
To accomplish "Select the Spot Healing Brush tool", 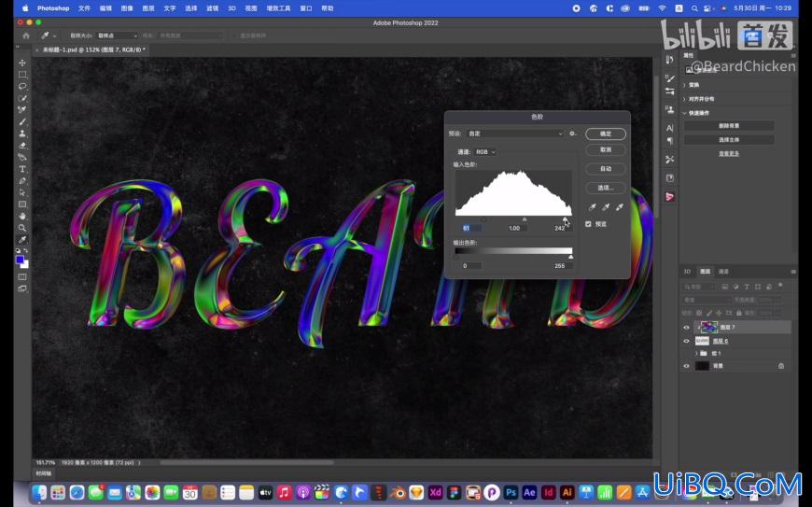I will pos(22,110).
